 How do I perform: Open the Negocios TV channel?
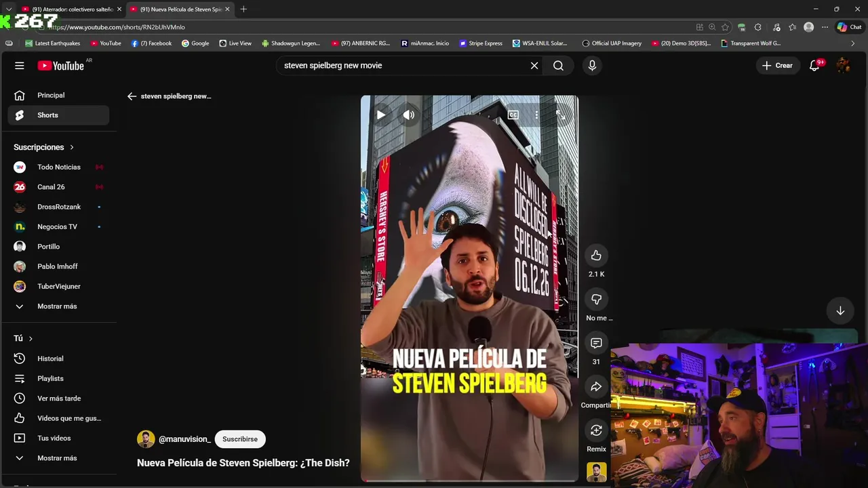point(58,227)
